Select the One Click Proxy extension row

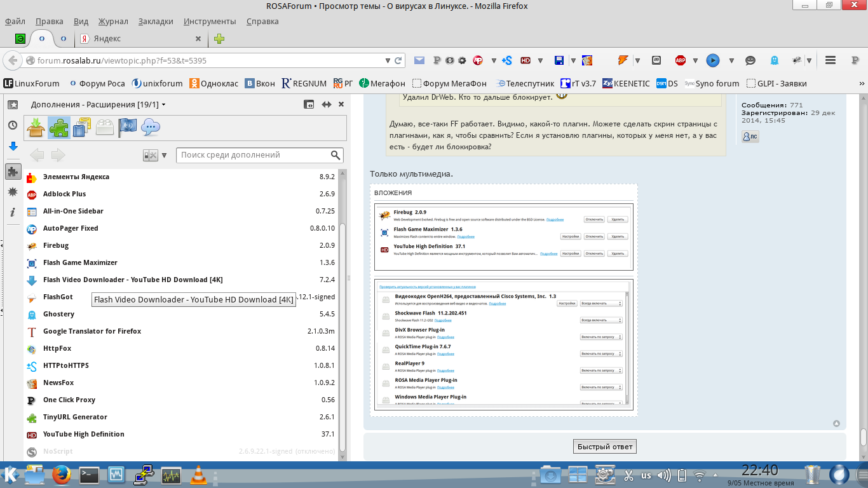(182, 400)
